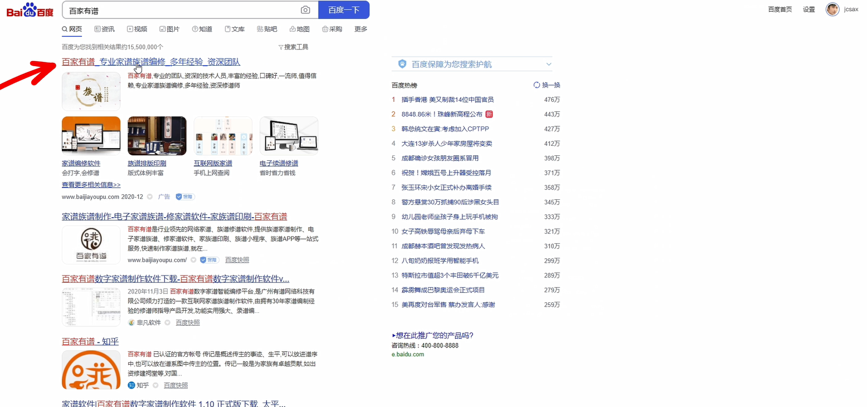Switch to the 采购 tab
This screenshot has width=868, height=407.
click(x=332, y=29)
